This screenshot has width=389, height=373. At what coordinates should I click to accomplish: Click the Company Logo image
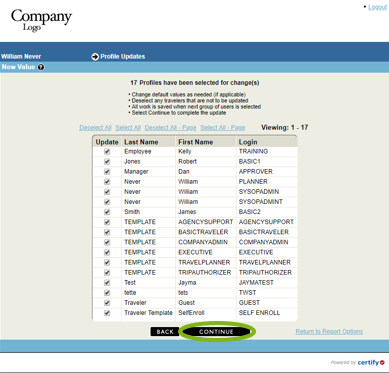pos(41,20)
